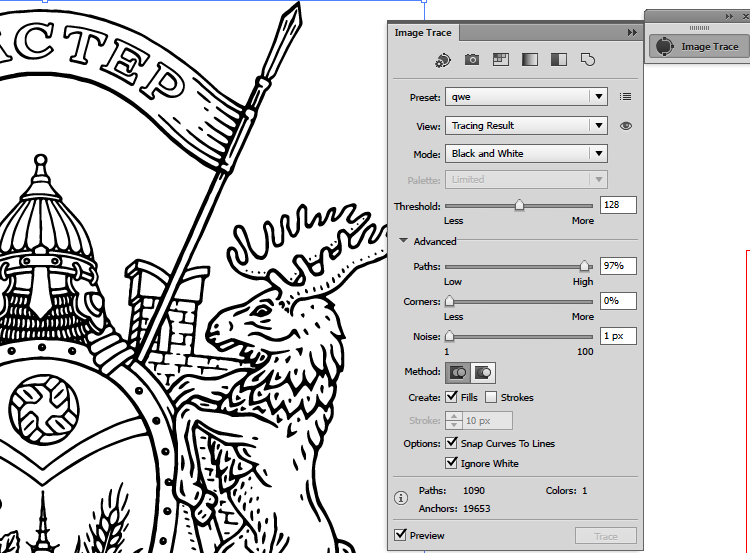Image resolution: width=750 pixels, height=553 pixels.
Task: Choose the Low Color preset icon
Action: point(501,60)
